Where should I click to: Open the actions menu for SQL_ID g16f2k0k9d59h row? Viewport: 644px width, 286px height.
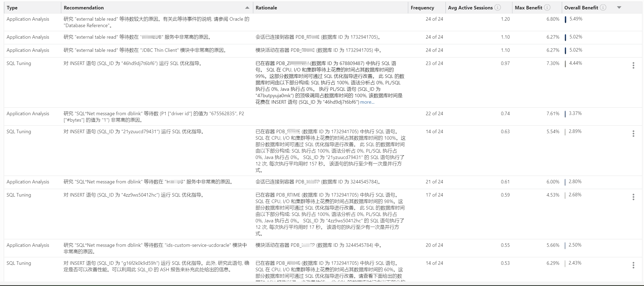633,265
